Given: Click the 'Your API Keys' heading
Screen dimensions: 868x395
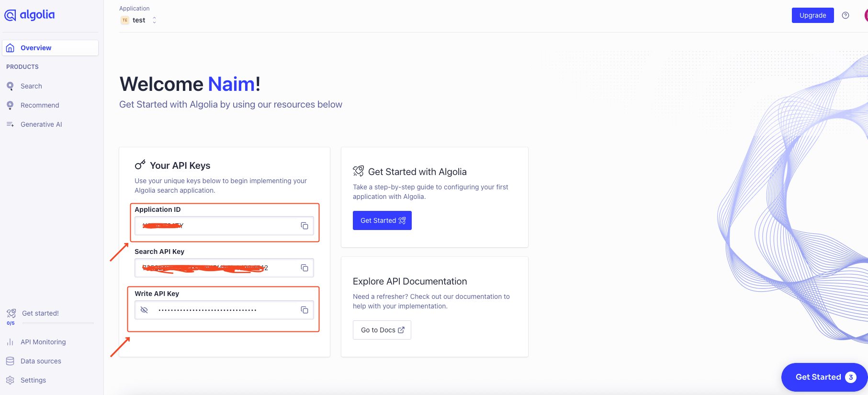Looking at the screenshot, I should tap(180, 165).
